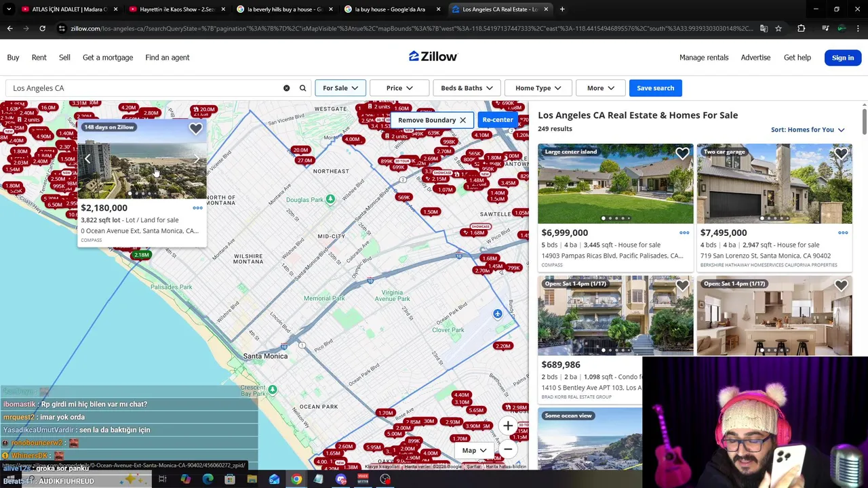Save second Open Sat 1-4pm listing with heart
868x488 pixels.
[841, 286]
